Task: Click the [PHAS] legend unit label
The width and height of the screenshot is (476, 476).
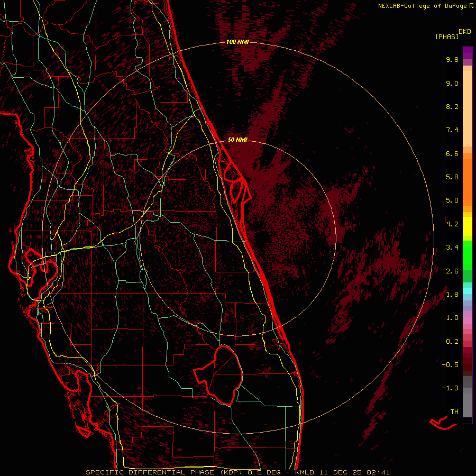Action: point(447,36)
